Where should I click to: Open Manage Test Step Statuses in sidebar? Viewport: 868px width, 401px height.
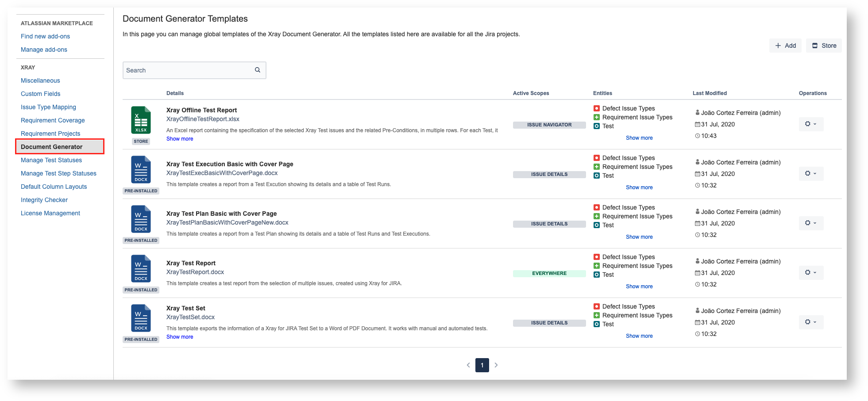coord(58,173)
